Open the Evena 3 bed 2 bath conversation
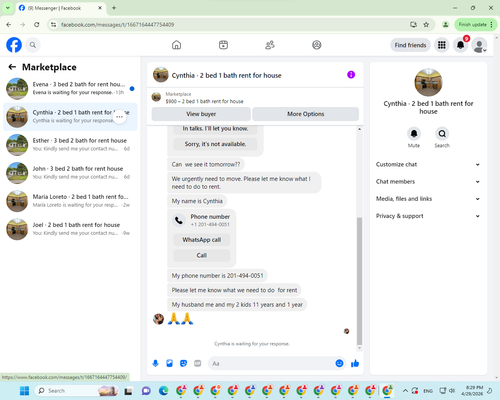Viewport: 500px width, 400px height. 70,89
